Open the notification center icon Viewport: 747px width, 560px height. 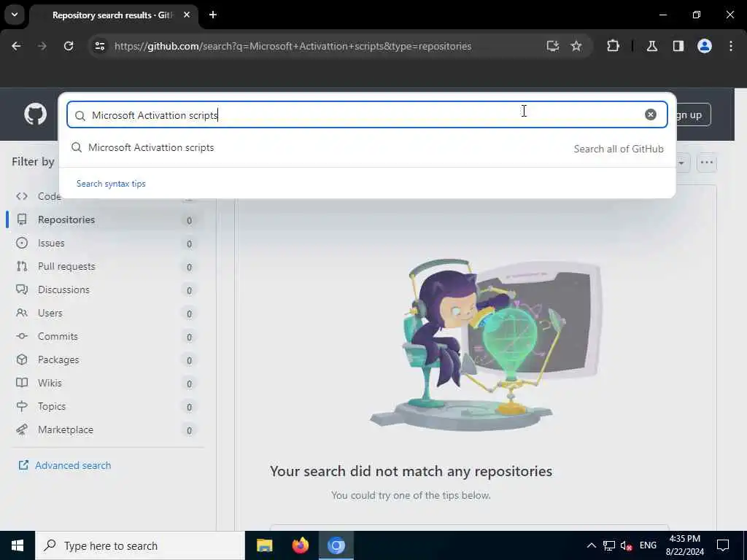pyautogui.click(x=723, y=545)
